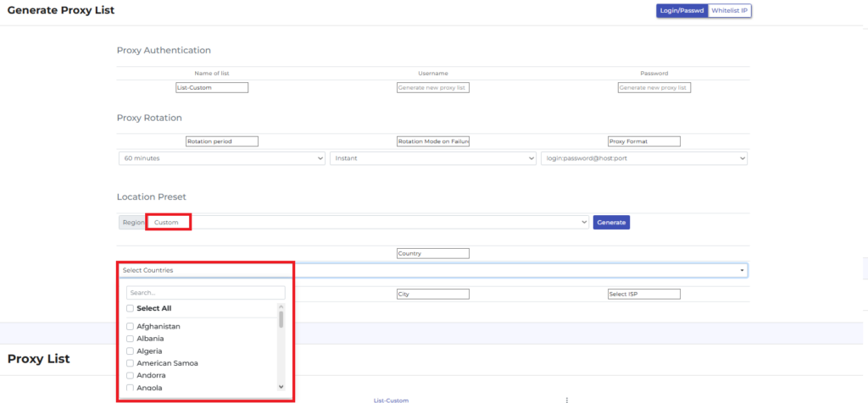Click the Select Countries caret arrow
This screenshot has height=403, width=868.
click(x=743, y=270)
